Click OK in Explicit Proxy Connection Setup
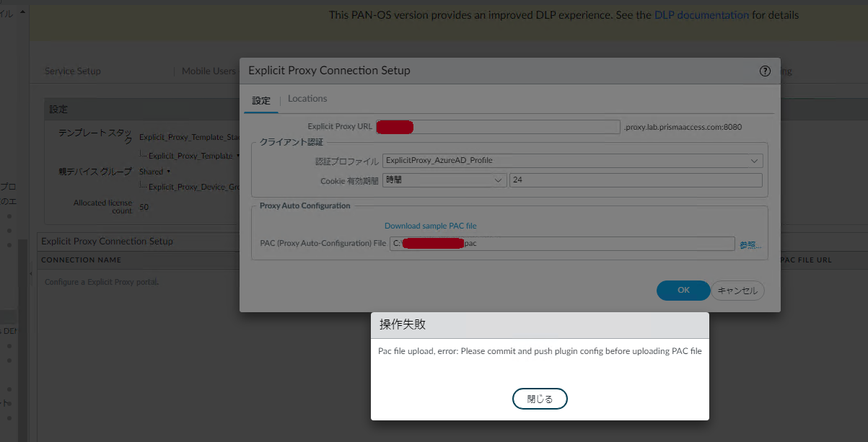The height and width of the screenshot is (442, 868). pos(683,290)
